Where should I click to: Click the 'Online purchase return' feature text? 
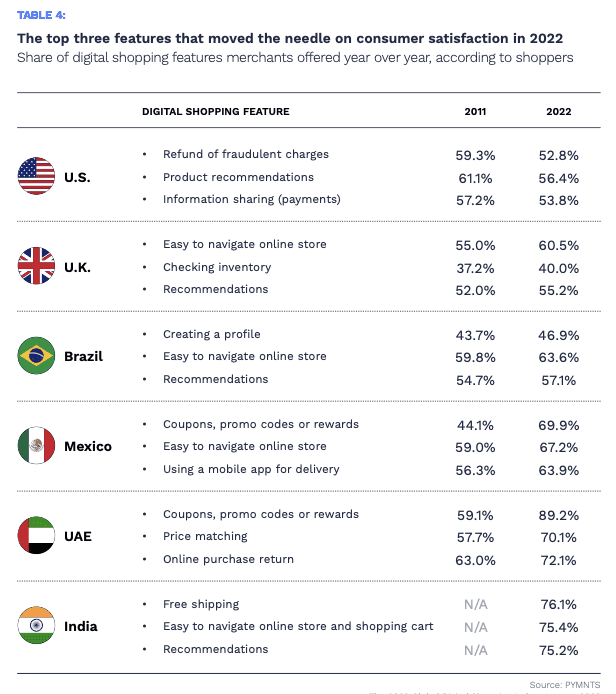(x=228, y=559)
